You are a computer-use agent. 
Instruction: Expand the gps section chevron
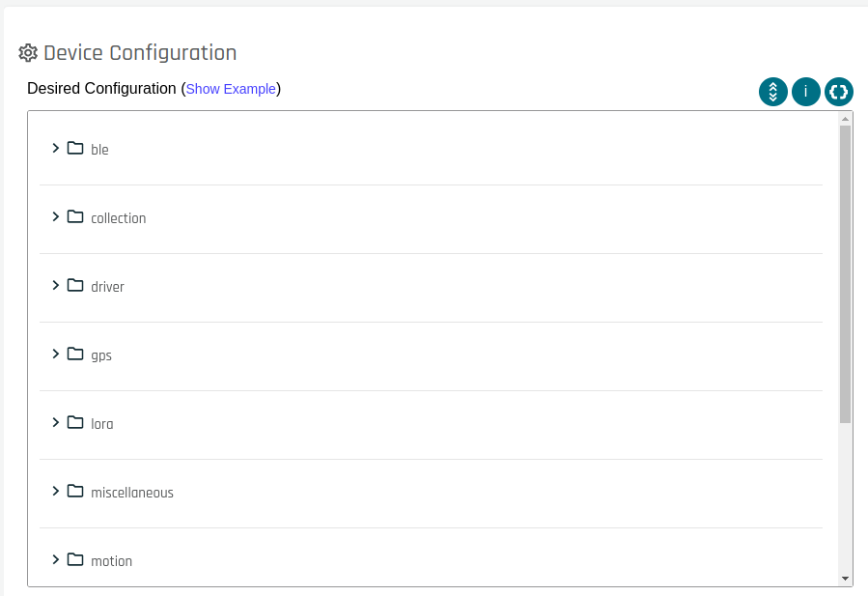(56, 354)
